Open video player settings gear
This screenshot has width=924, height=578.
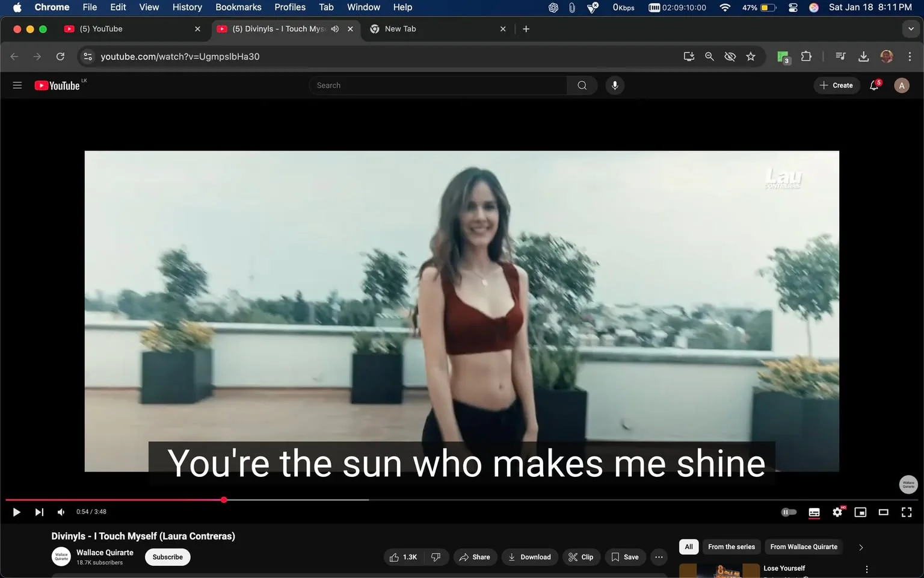point(837,512)
